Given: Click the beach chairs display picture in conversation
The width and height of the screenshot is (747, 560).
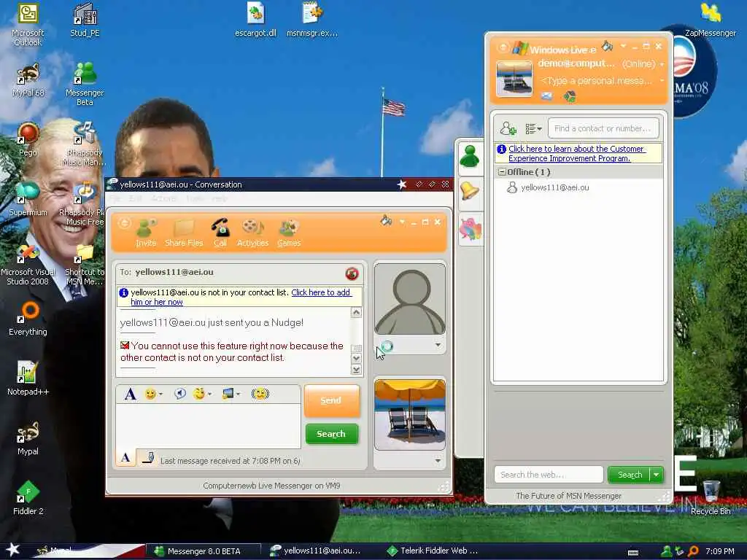Looking at the screenshot, I should click(x=410, y=414).
